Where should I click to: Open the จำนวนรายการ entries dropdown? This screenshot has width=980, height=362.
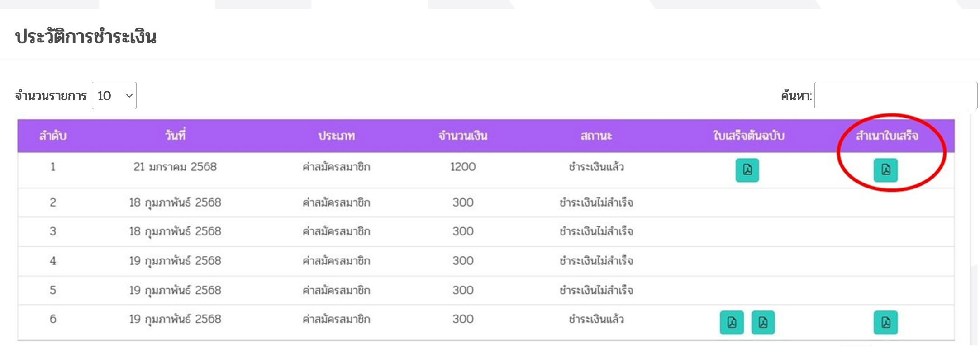114,95
